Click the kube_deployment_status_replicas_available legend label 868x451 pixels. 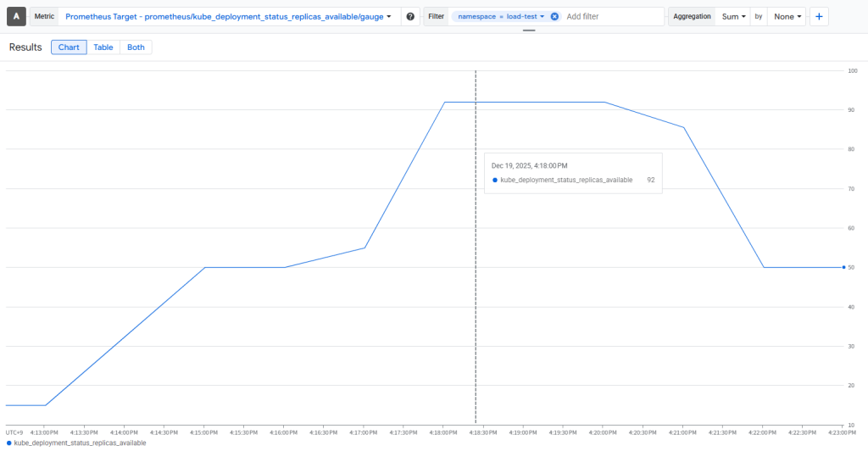click(x=80, y=443)
